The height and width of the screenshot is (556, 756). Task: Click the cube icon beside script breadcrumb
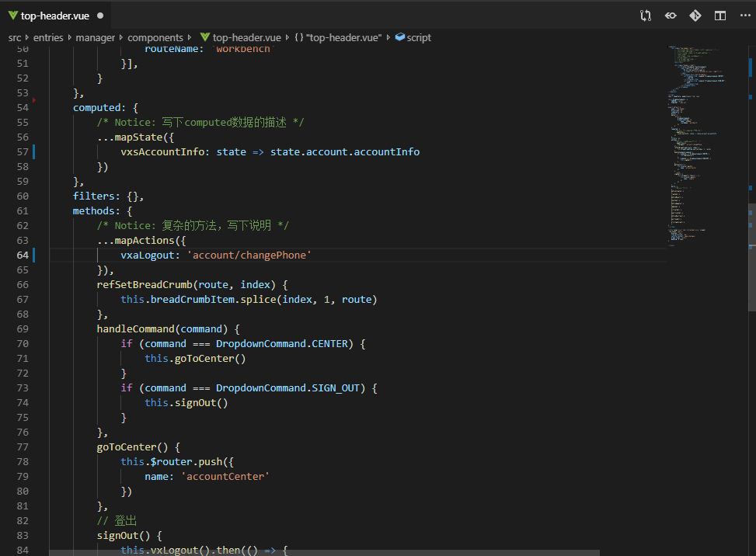coord(399,37)
